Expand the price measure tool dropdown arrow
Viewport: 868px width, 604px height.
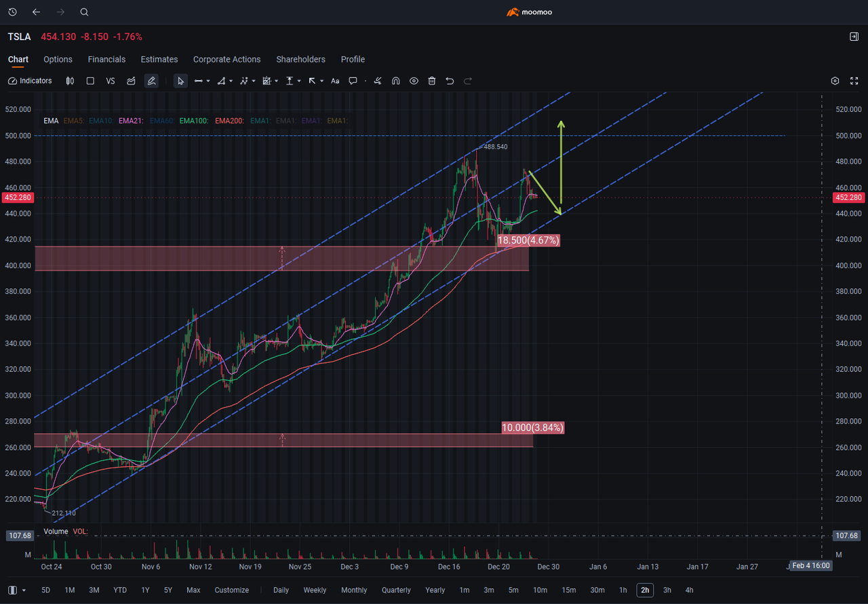coord(299,81)
